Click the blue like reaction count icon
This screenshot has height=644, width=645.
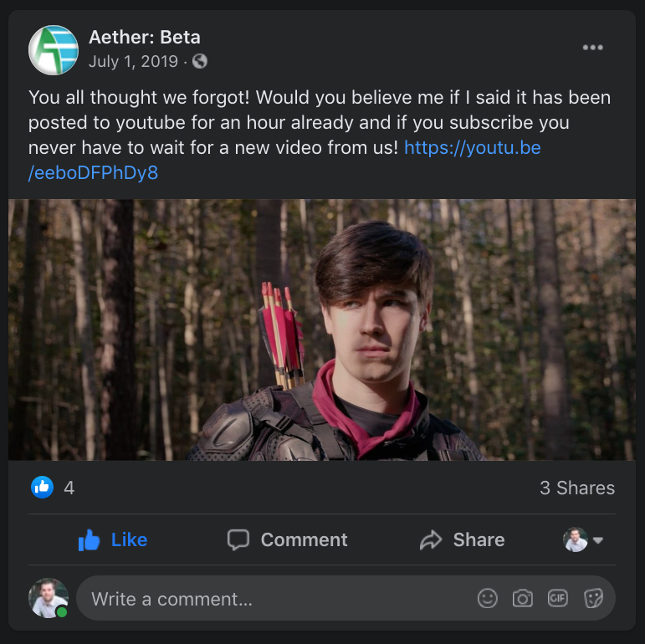click(43, 488)
